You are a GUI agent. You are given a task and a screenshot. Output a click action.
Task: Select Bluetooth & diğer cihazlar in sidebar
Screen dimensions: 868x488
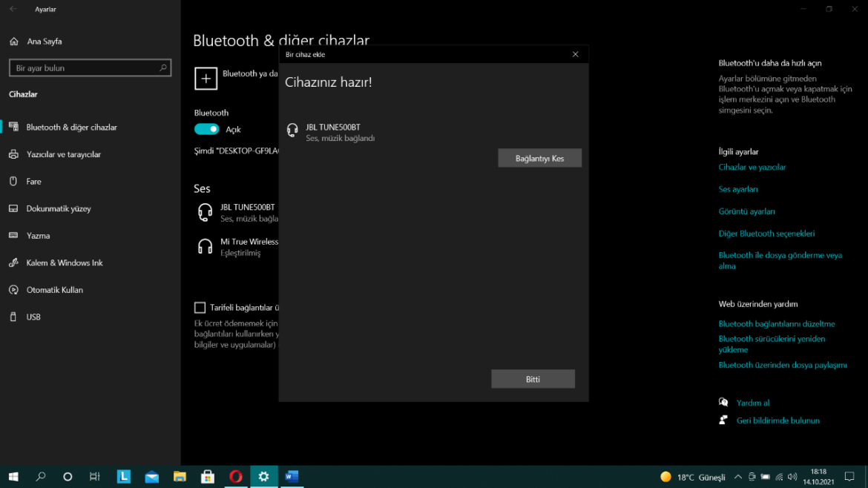15,127
